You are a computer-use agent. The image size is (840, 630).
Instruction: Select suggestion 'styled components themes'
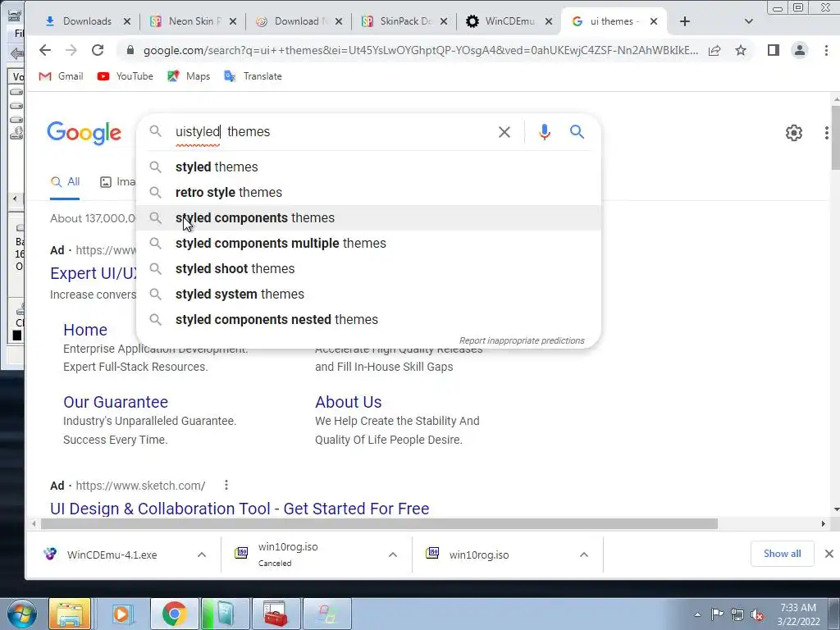coord(368,218)
